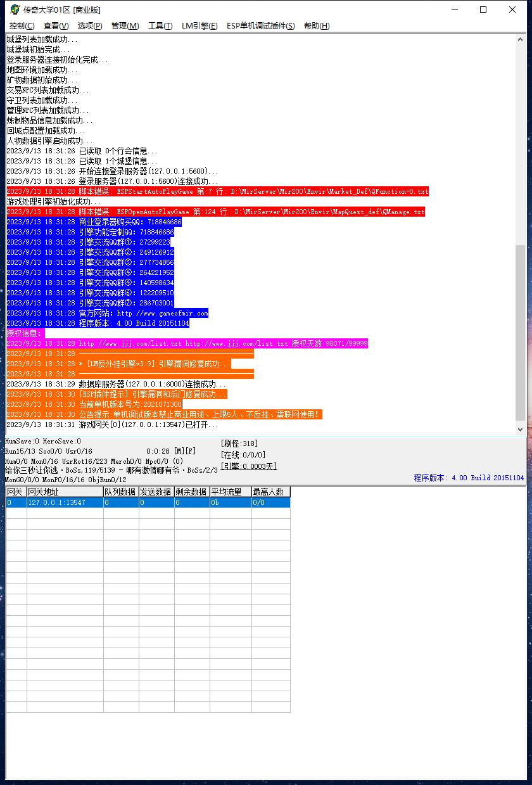This screenshot has width=532, height=785.
Task: Open the 帮助(H) menu
Action: pos(317,26)
